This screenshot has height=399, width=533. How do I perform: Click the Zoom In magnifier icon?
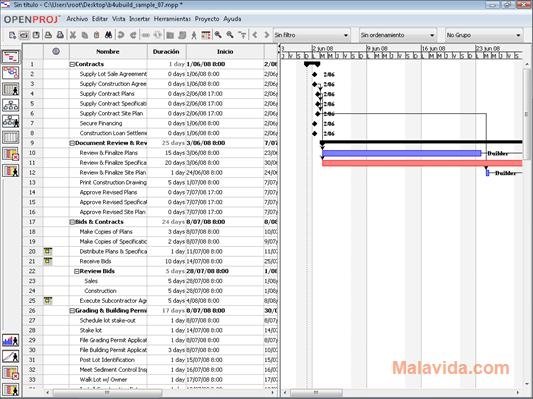pos(218,35)
